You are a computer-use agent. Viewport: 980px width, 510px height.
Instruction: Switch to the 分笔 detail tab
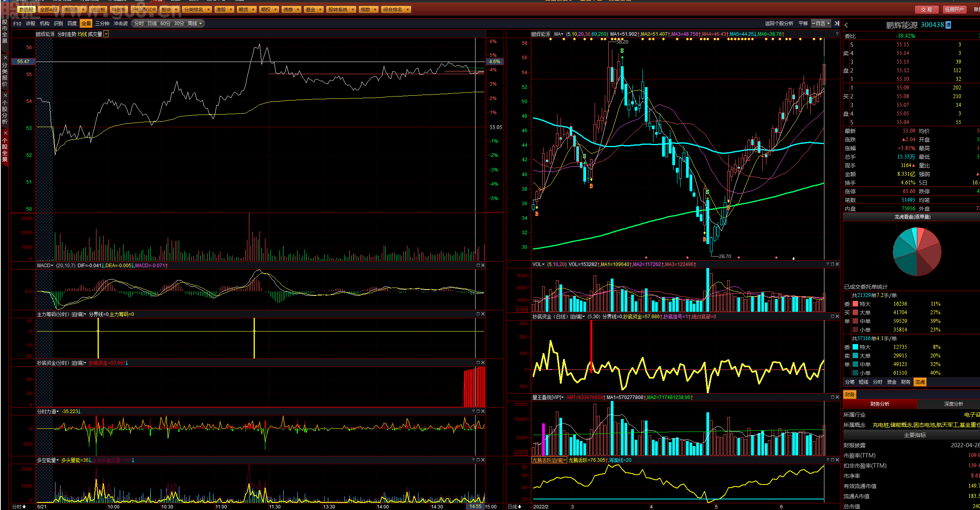(x=850, y=382)
